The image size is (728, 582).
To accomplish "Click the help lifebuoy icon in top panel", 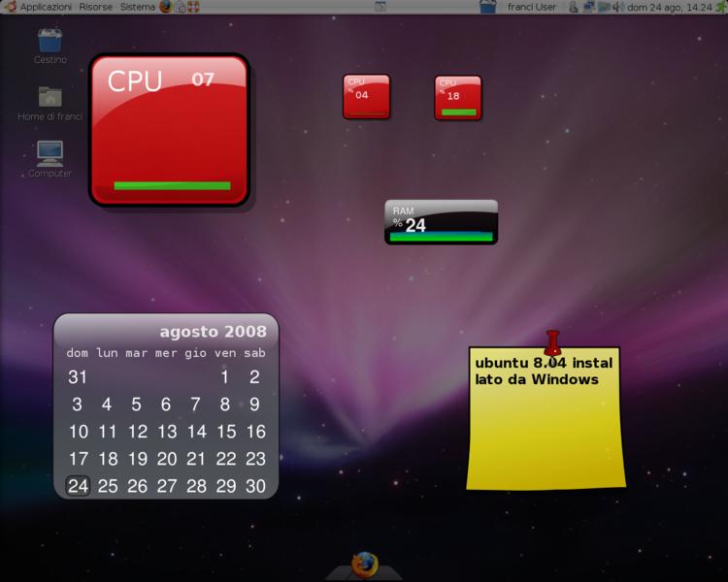I will click(193, 7).
